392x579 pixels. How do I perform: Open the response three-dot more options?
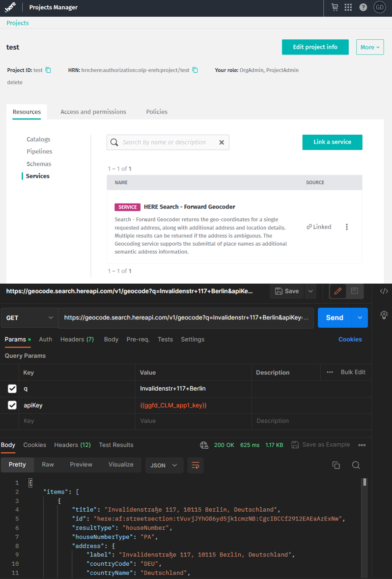362,445
